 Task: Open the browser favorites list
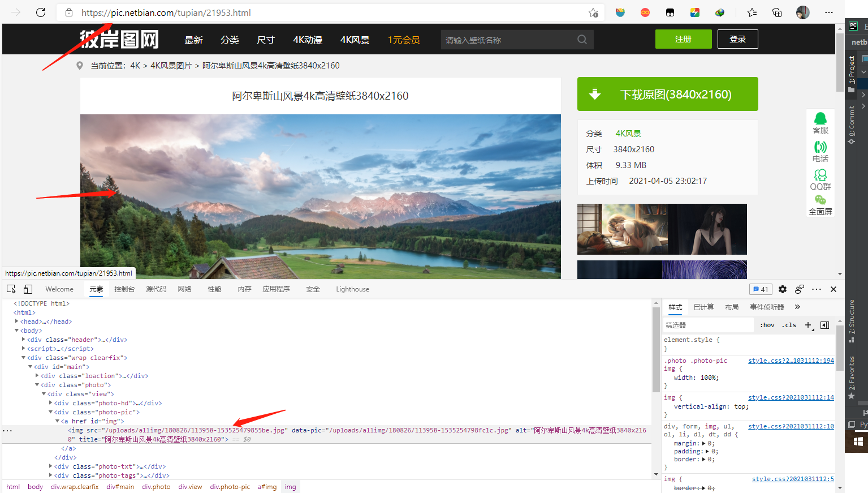pyautogui.click(x=752, y=12)
